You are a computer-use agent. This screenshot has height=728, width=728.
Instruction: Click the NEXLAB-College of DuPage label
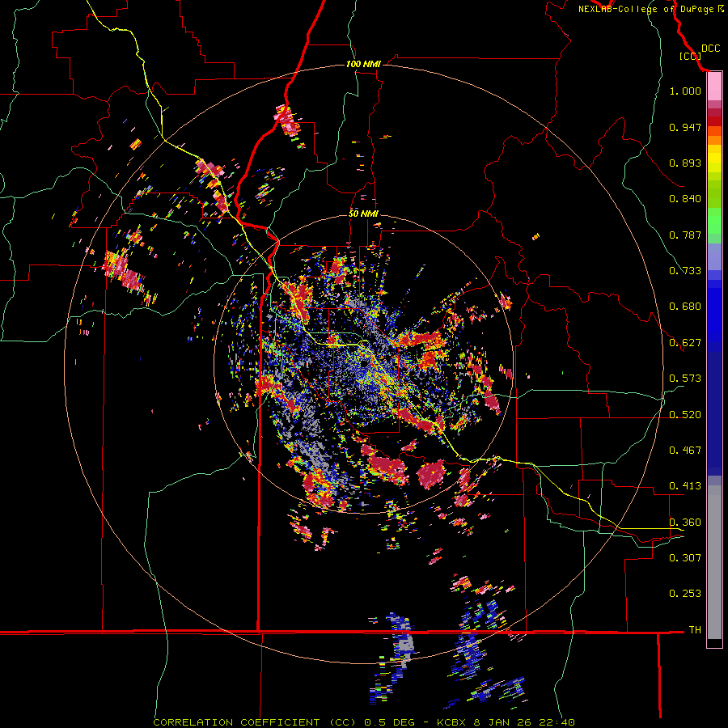(x=651, y=9)
